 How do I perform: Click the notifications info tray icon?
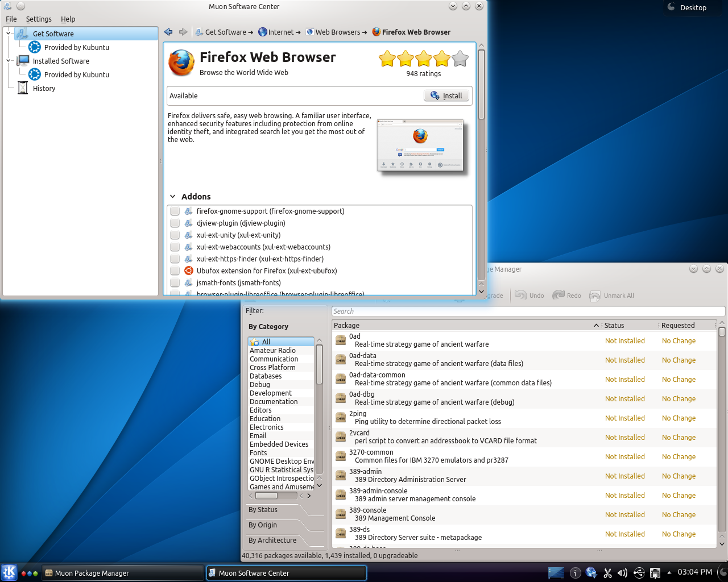576,573
